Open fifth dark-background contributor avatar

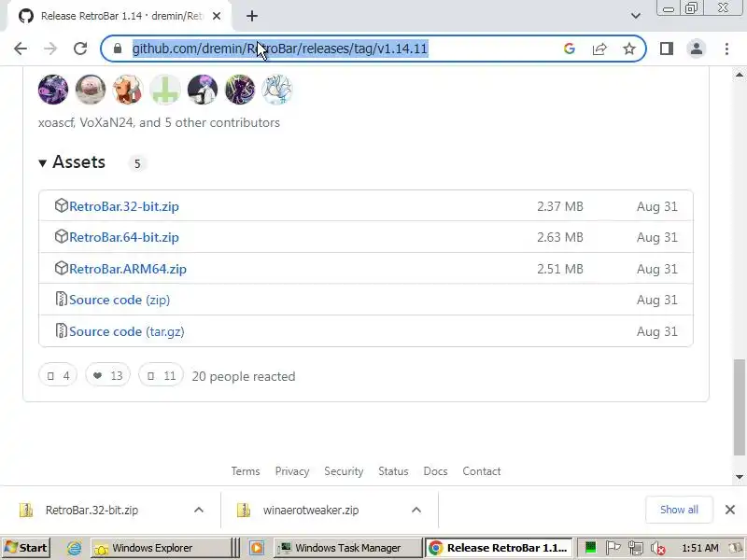(x=203, y=90)
